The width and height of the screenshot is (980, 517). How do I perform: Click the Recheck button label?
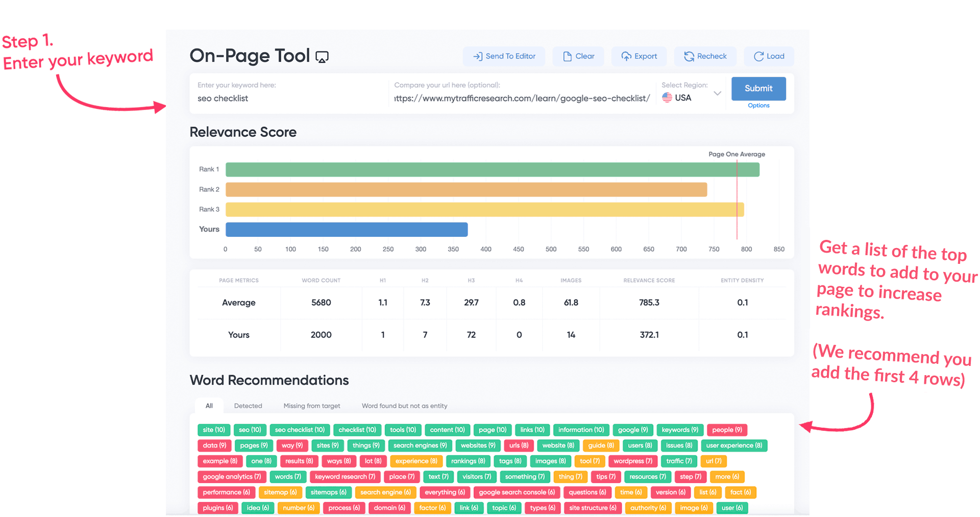tap(712, 57)
